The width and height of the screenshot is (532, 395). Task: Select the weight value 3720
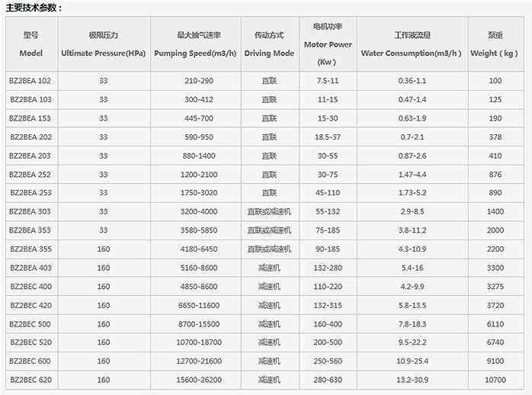tap(495, 305)
